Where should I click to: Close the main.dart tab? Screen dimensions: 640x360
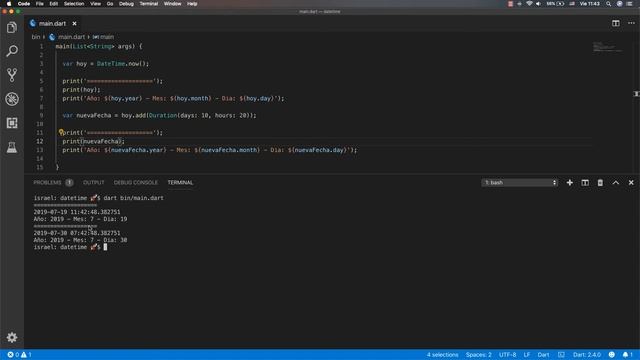coord(74,24)
